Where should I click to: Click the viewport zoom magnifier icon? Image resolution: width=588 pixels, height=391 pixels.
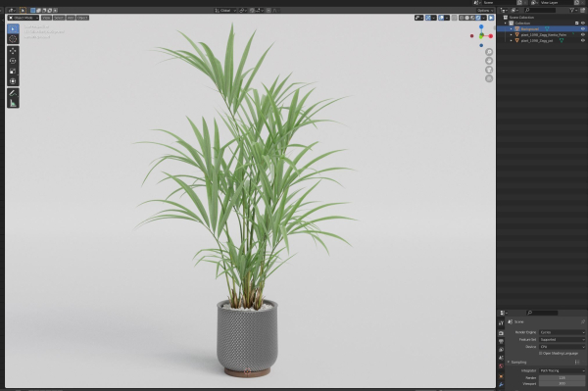click(489, 52)
